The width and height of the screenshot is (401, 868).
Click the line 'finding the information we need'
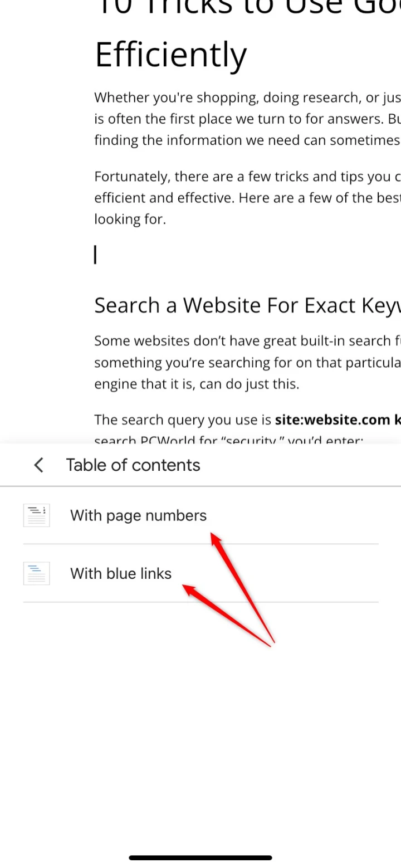pos(245,140)
